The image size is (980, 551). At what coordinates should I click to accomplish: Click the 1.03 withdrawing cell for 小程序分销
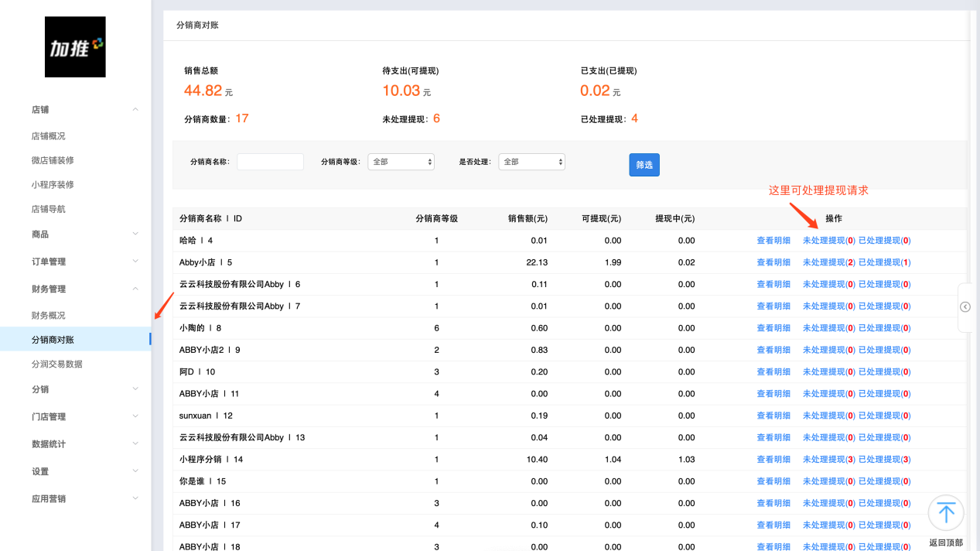(x=686, y=460)
